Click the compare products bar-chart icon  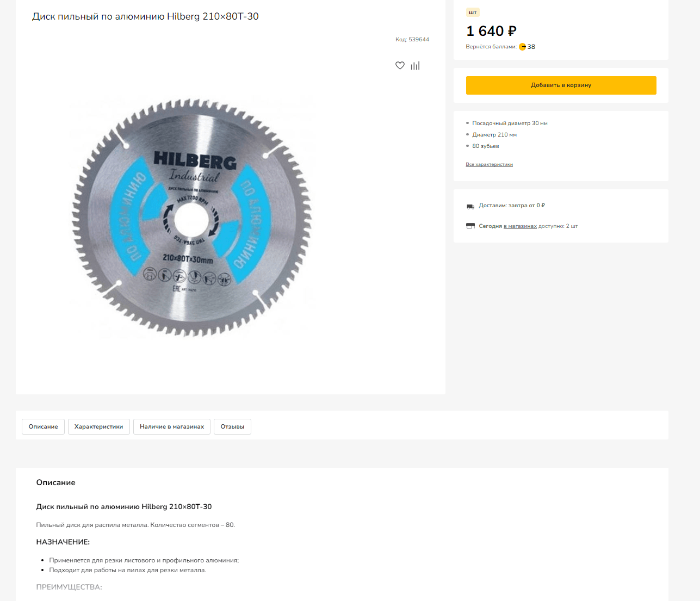coord(416,66)
